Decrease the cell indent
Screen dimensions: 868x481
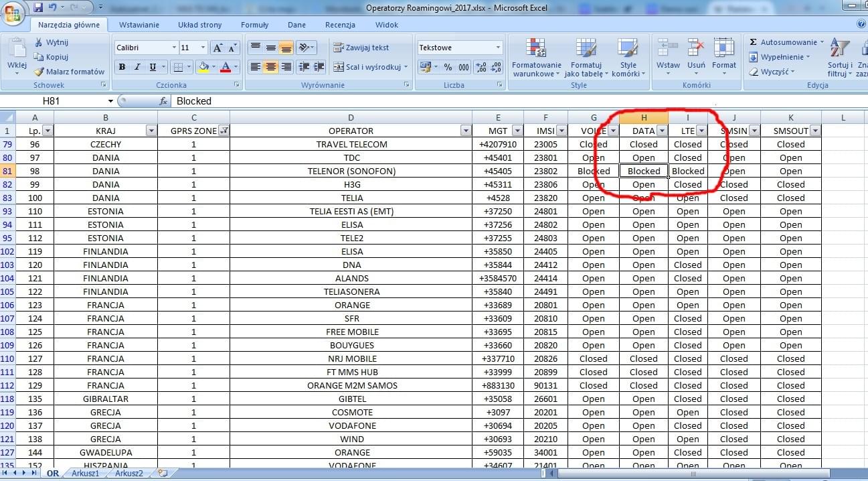(305, 67)
